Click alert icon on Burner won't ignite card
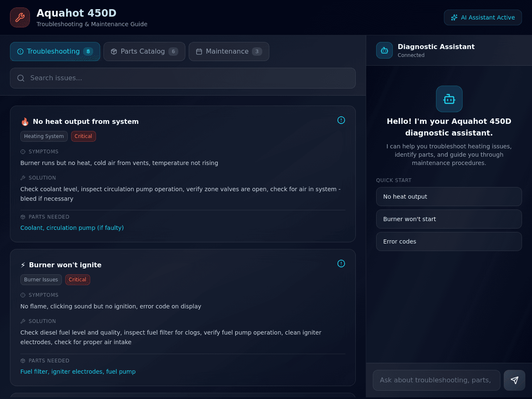Image resolution: width=532 pixels, height=399 pixels. point(341,264)
